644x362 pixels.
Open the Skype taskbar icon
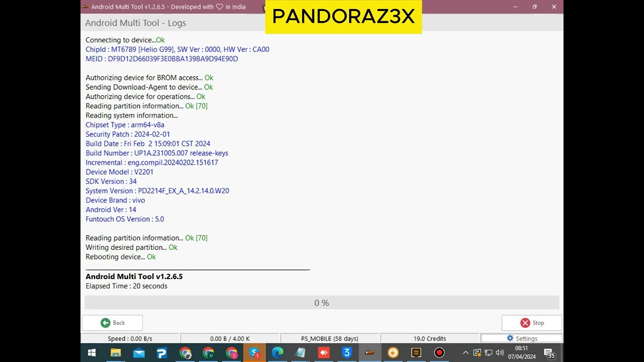254,353
